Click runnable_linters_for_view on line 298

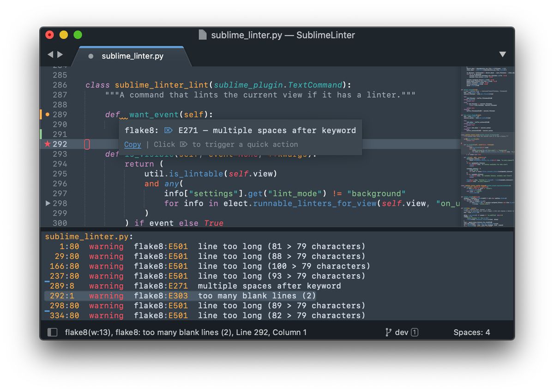(316, 203)
